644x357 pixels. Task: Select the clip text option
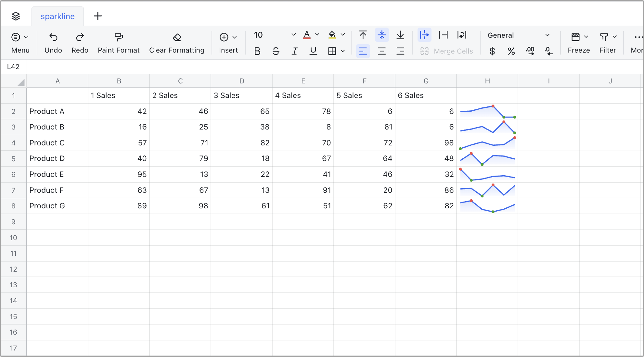coord(443,35)
